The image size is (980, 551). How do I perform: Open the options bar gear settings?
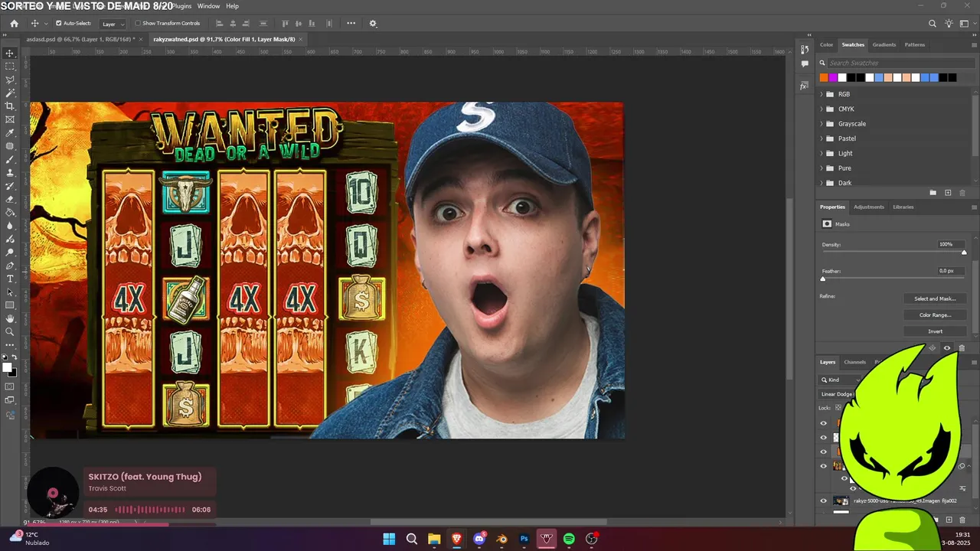[x=373, y=24]
